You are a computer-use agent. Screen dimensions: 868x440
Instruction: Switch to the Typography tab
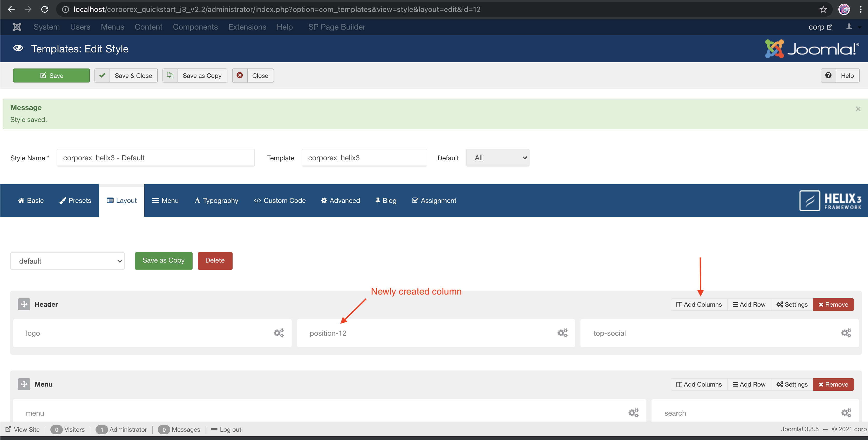coord(216,201)
